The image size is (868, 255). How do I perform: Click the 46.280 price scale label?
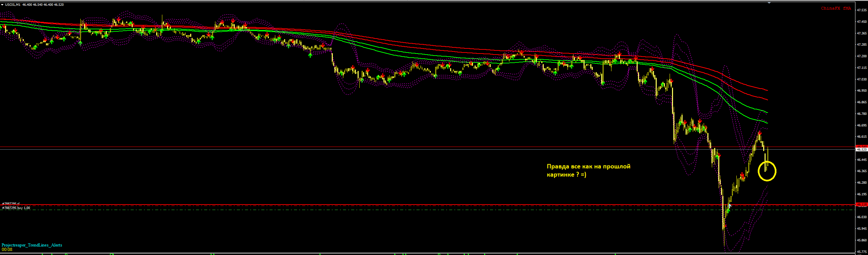(862, 183)
